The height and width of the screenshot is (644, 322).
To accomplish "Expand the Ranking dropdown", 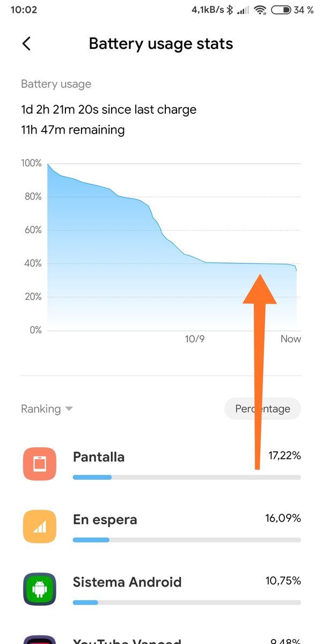I will (47, 409).
